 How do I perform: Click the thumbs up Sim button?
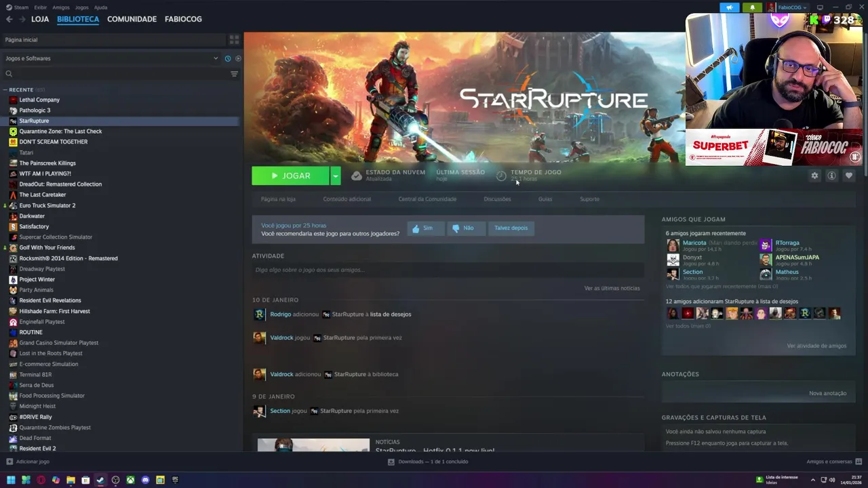425,228
